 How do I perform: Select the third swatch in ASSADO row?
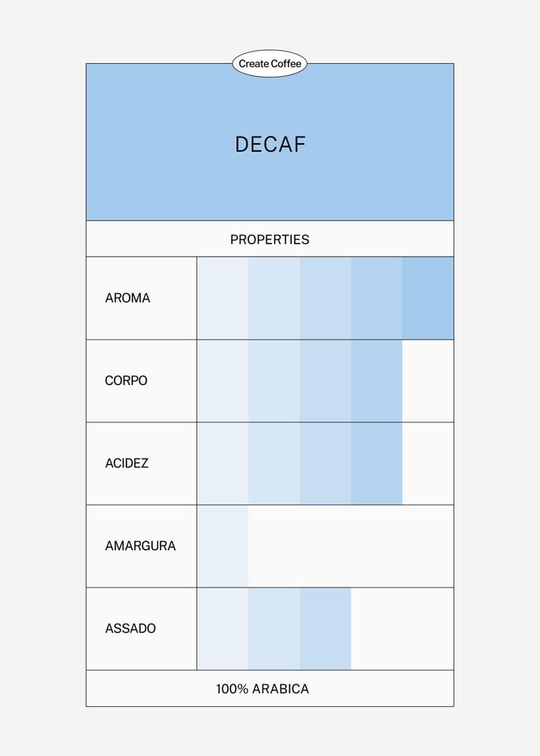[325, 629]
